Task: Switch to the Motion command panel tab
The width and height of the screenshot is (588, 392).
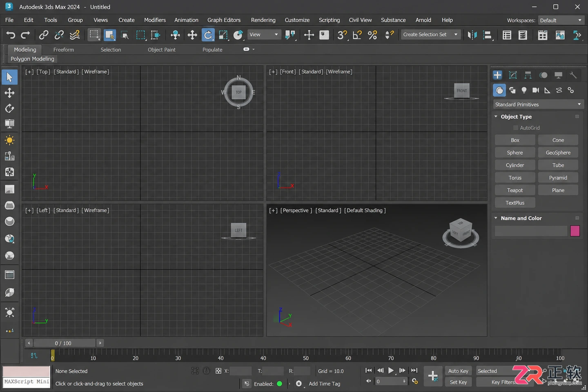Action: coord(543,75)
